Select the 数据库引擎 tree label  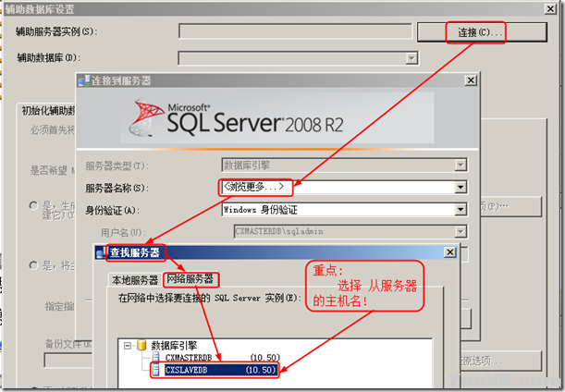(174, 346)
